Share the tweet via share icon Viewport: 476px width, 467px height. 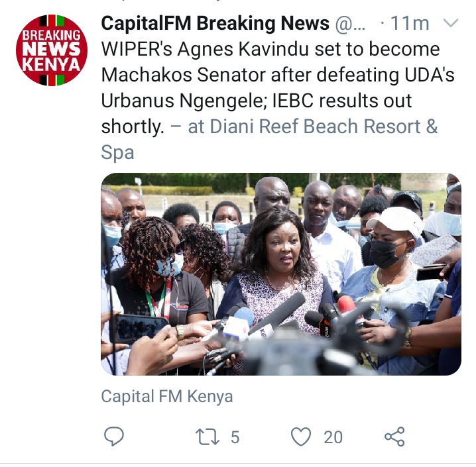(x=394, y=437)
